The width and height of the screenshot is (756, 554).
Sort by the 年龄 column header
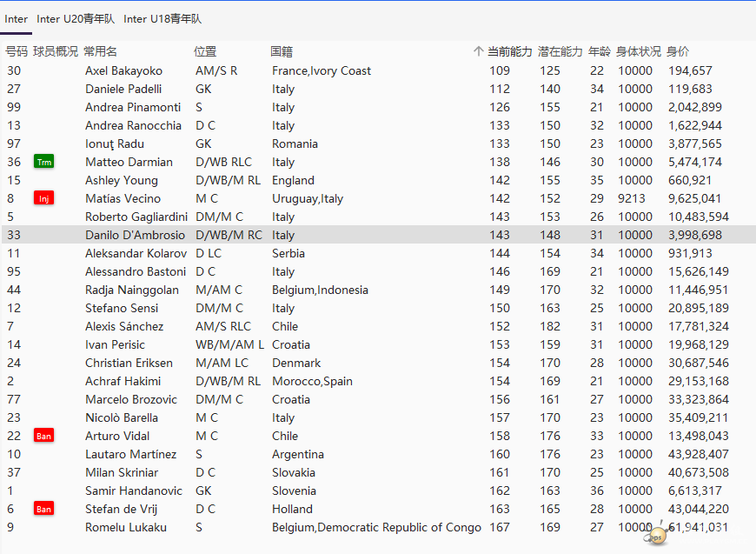[600, 51]
